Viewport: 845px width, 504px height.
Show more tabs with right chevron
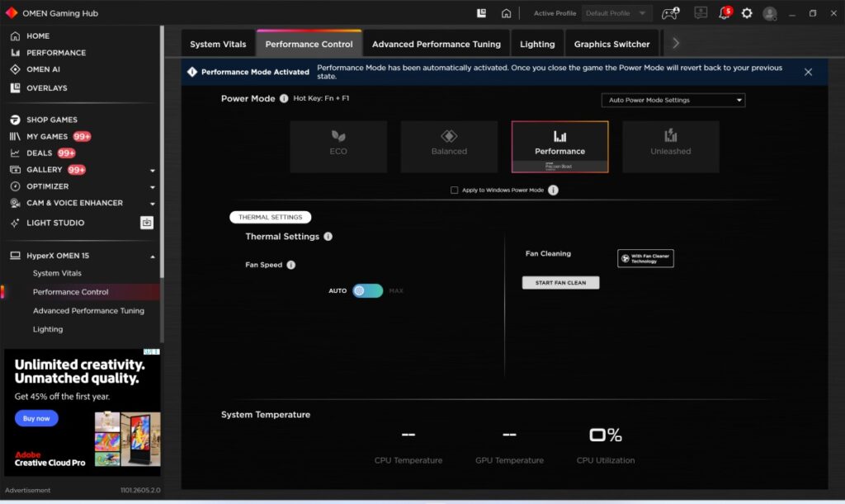[676, 43]
